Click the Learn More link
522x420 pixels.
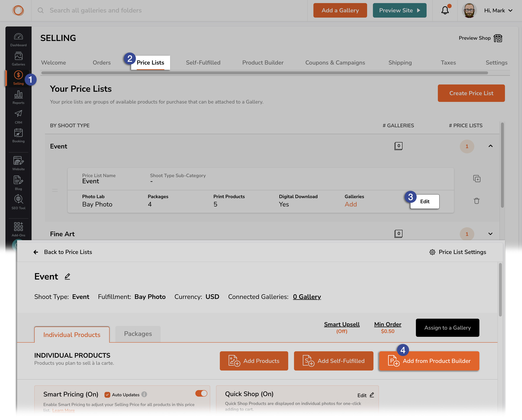coord(63,410)
